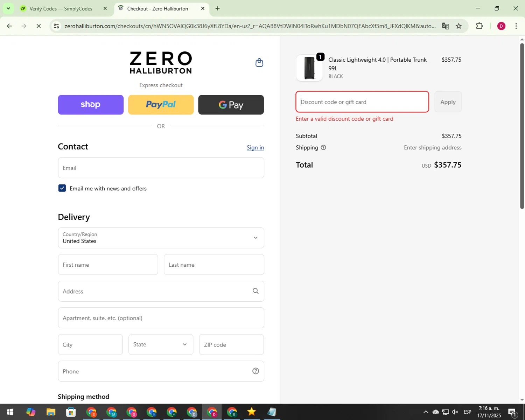Open the Chrome extensions puzzle icon
The height and width of the screenshot is (420, 525).
click(x=479, y=26)
